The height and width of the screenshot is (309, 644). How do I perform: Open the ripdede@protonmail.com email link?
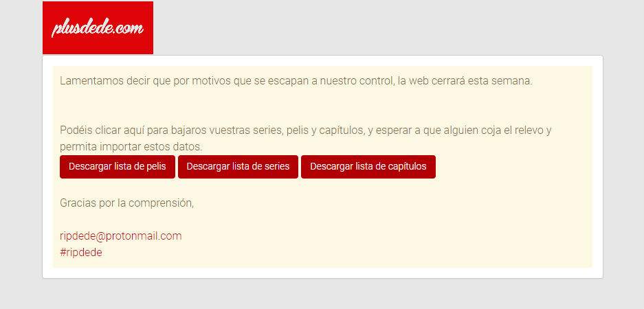pos(121,236)
